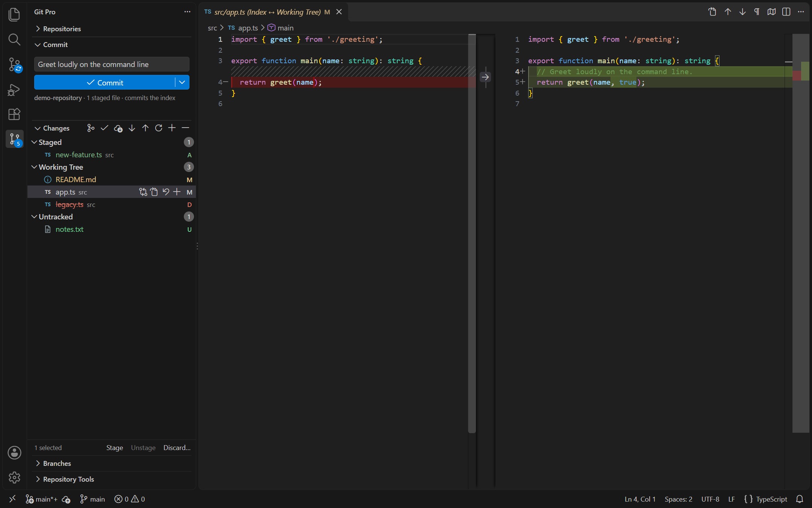Click the pull down-arrow in Changes toolbar
The width and height of the screenshot is (812, 508).
[x=132, y=128]
